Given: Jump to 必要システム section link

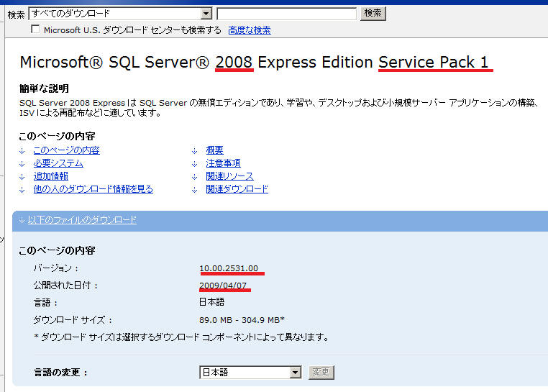Looking at the screenshot, I should click(58, 163).
